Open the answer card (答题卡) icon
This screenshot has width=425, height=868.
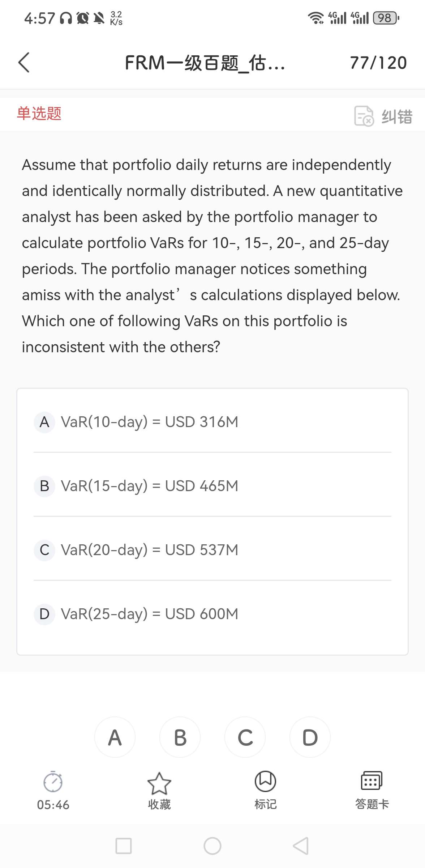(x=372, y=781)
